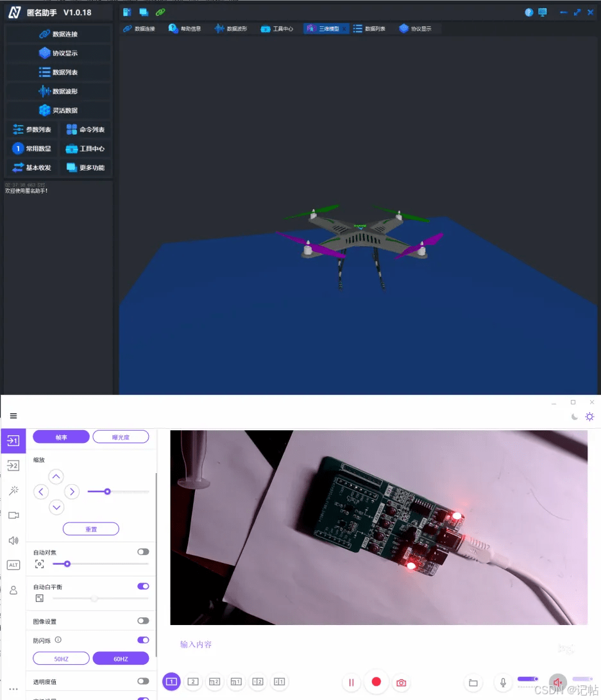Viewport: 601px width, 700px height.
Task: Close the 三维模型 tab
Action: pyautogui.click(x=344, y=29)
